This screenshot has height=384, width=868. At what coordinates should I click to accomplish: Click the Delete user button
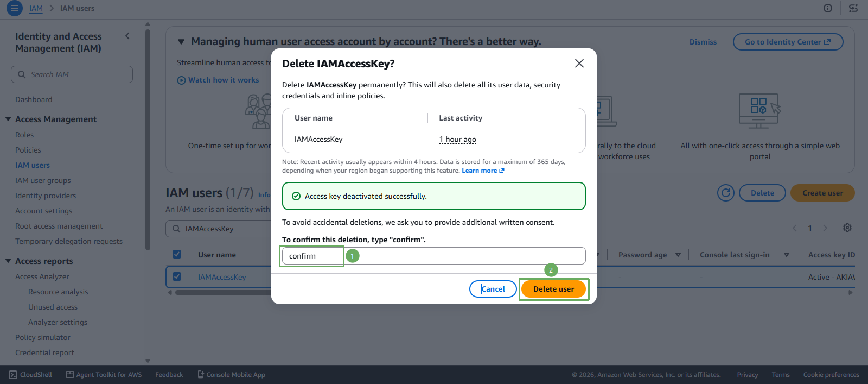pyautogui.click(x=553, y=289)
